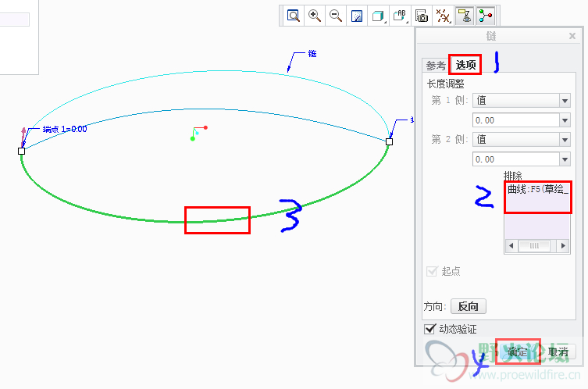The width and height of the screenshot is (588, 389).
Task: Toggle the 起点 checkbox
Action: [432, 271]
